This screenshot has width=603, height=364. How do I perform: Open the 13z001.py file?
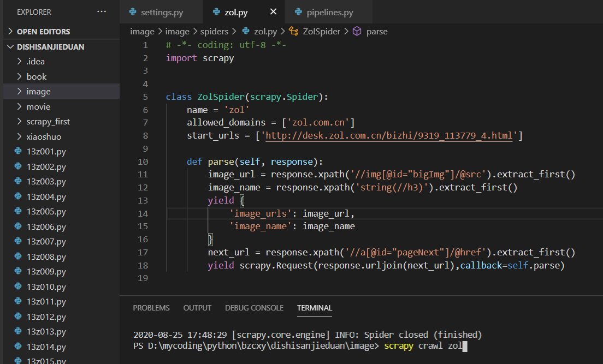(62, 152)
